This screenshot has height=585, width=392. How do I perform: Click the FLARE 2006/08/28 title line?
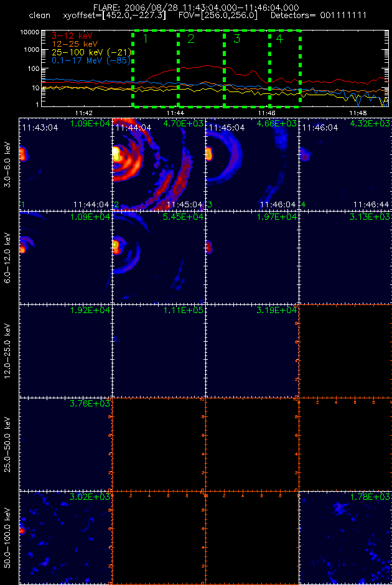click(x=196, y=7)
